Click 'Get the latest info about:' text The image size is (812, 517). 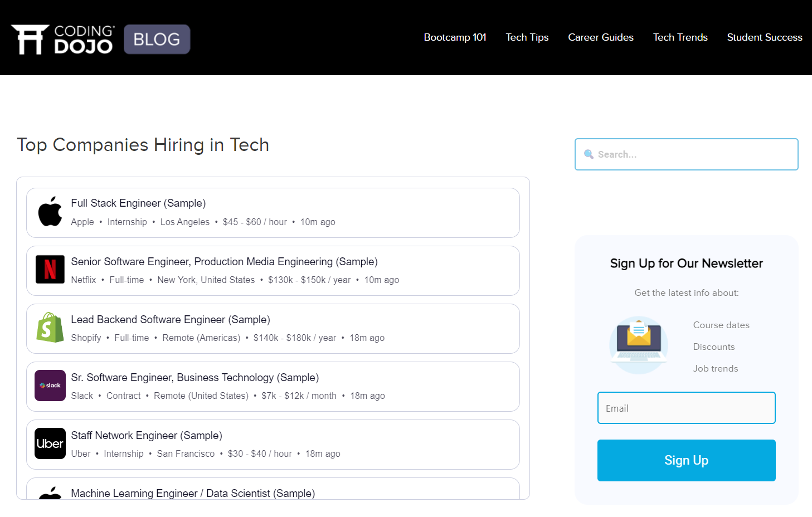[x=687, y=292]
